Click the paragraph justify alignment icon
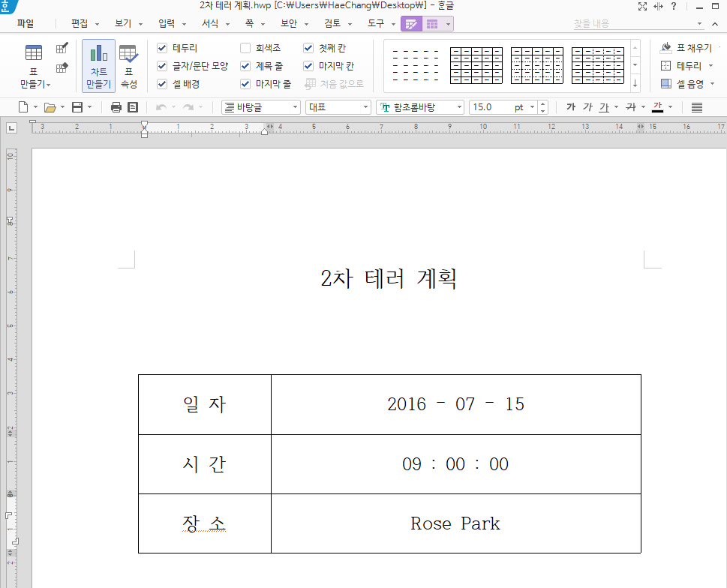The height and width of the screenshot is (588, 727). coord(697,107)
